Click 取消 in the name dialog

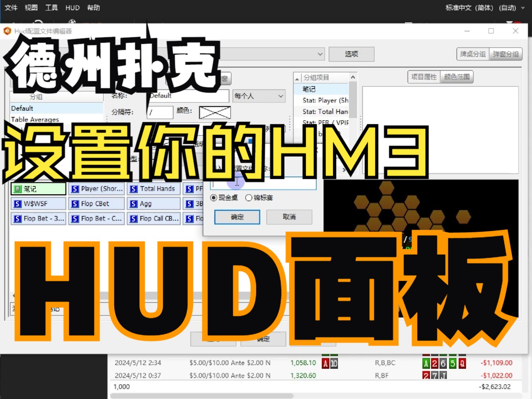[289, 217]
